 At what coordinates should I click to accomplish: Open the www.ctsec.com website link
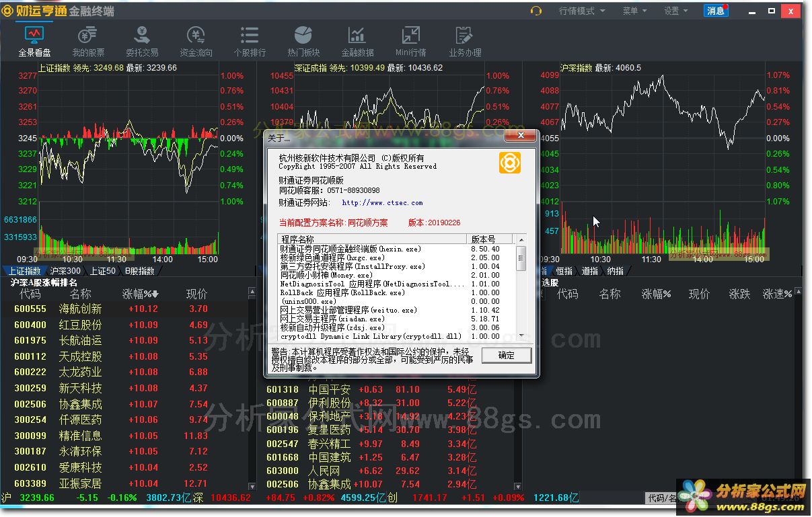pyautogui.click(x=382, y=202)
